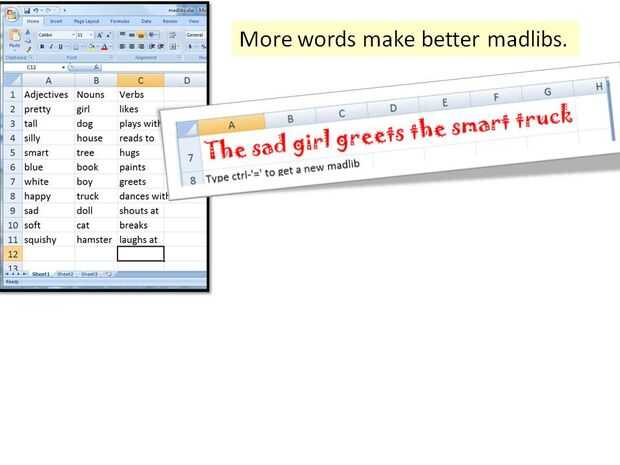Click the red madlib sentence cell

pos(388,132)
